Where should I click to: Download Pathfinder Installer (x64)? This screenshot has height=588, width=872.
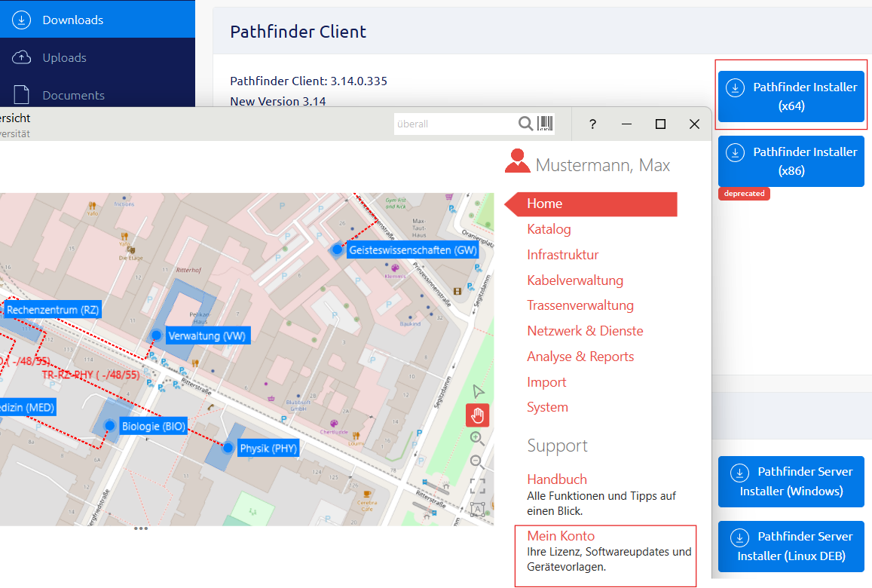[x=791, y=96]
